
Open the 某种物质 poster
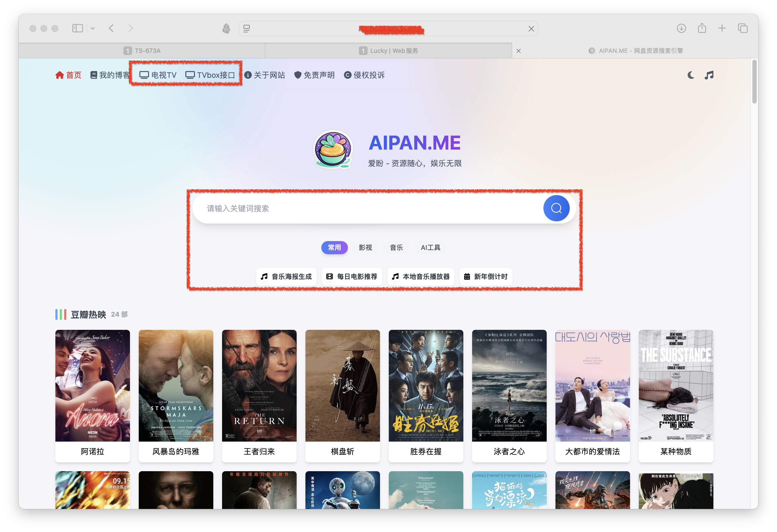point(676,385)
